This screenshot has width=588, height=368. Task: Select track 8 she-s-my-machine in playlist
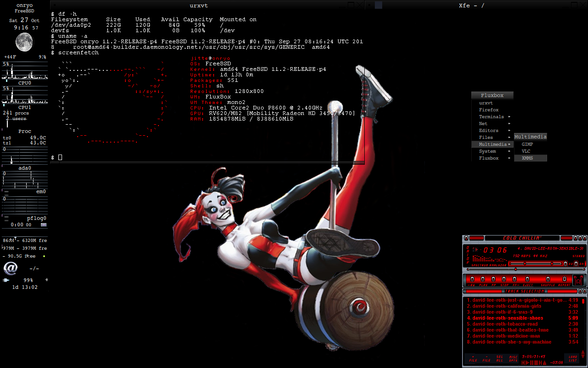(522, 342)
